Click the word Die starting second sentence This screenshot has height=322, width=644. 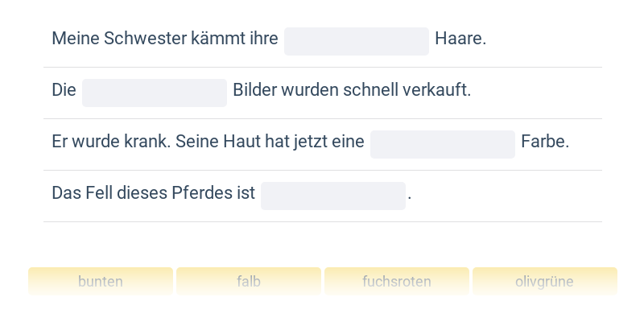click(x=64, y=90)
